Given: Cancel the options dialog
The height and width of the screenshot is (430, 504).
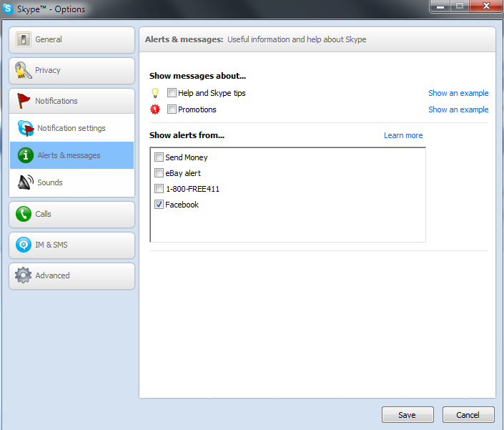Looking at the screenshot, I should point(468,414).
